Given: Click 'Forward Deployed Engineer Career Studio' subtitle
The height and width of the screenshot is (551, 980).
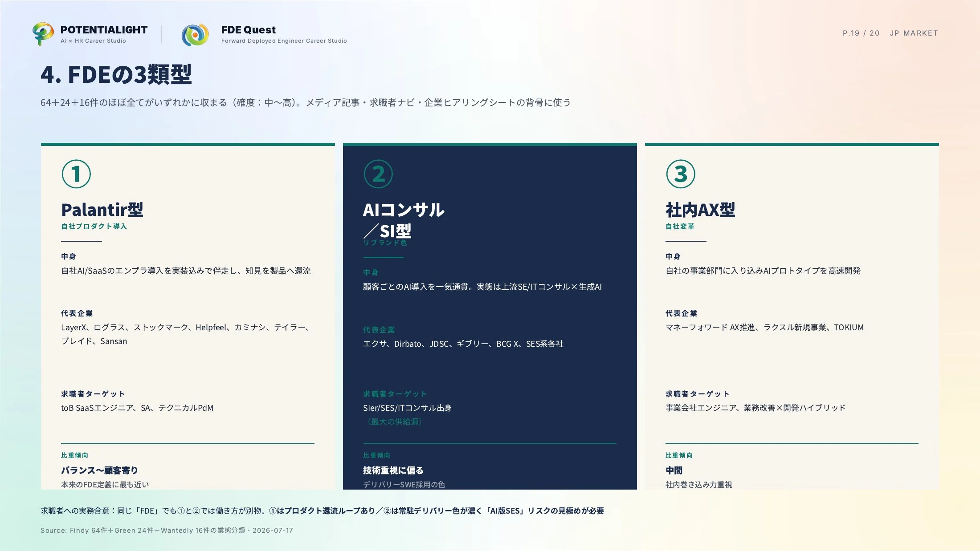Looking at the screenshot, I should (284, 41).
